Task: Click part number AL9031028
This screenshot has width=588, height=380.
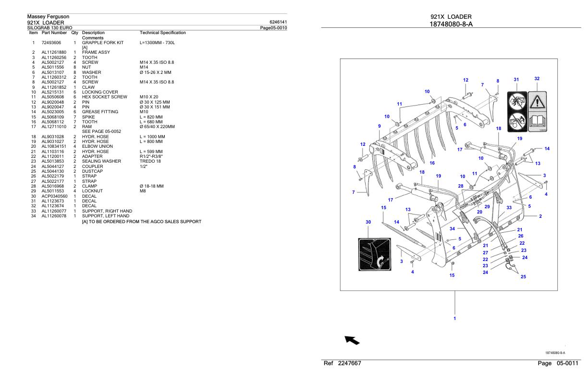Action: 52,137
